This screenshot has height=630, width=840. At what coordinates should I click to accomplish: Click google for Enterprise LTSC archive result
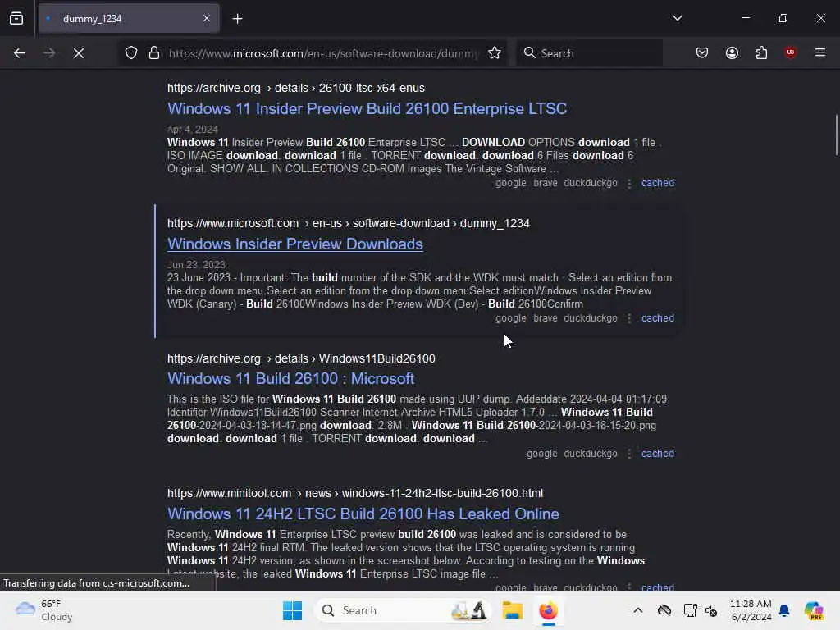(511, 183)
